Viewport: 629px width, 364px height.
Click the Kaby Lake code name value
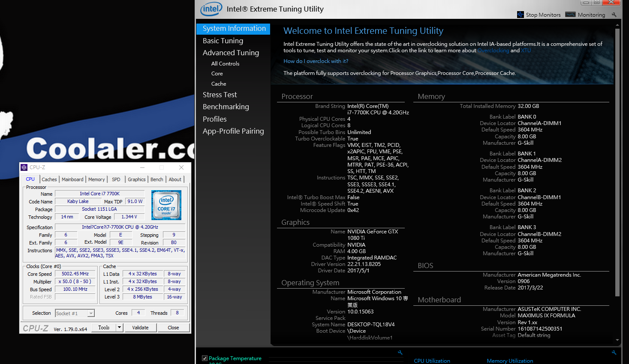[78, 202]
